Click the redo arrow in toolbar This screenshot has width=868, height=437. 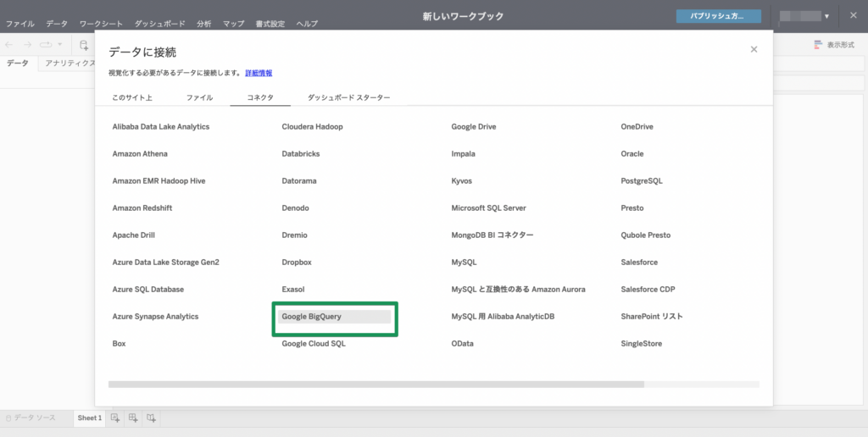pyautogui.click(x=28, y=44)
